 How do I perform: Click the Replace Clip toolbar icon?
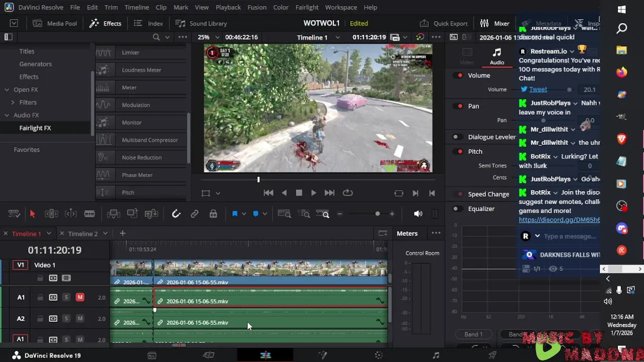pyautogui.click(x=151, y=214)
